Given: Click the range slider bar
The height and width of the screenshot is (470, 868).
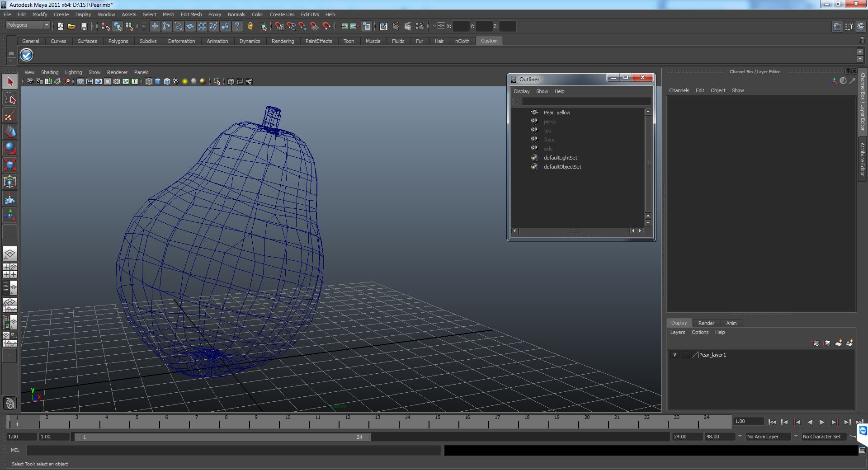Looking at the screenshot, I should [x=223, y=437].
